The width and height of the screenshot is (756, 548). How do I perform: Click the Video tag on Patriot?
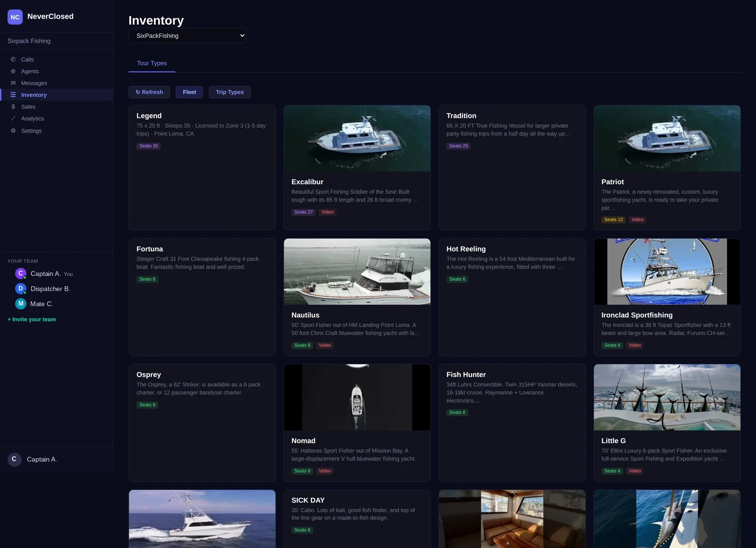(x=637, y=220)
